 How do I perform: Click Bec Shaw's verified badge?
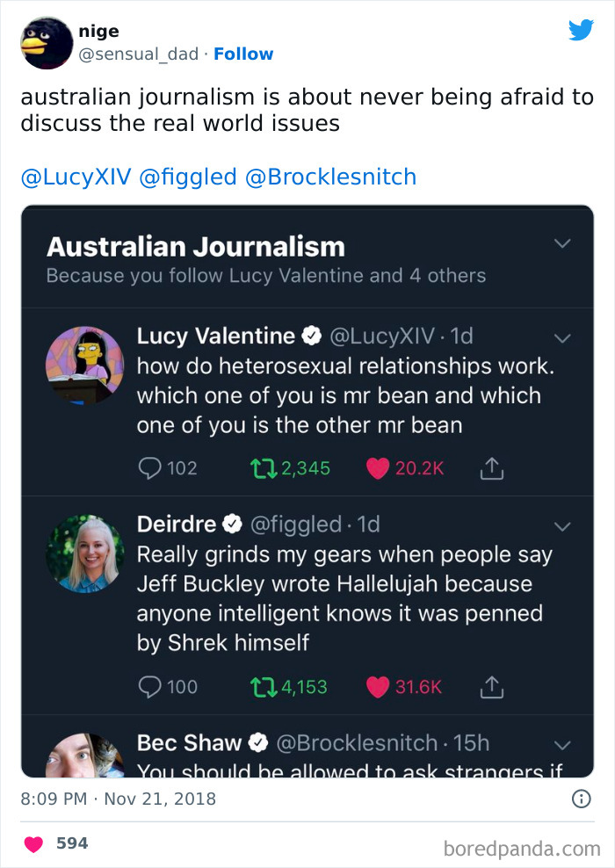pyautogui.click(x=257, y=741)
